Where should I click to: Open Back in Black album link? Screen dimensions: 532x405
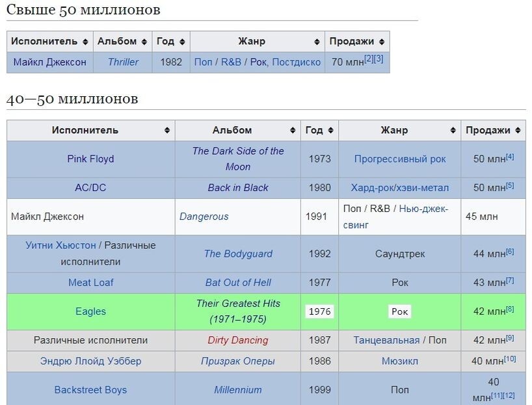coord(238,187)
